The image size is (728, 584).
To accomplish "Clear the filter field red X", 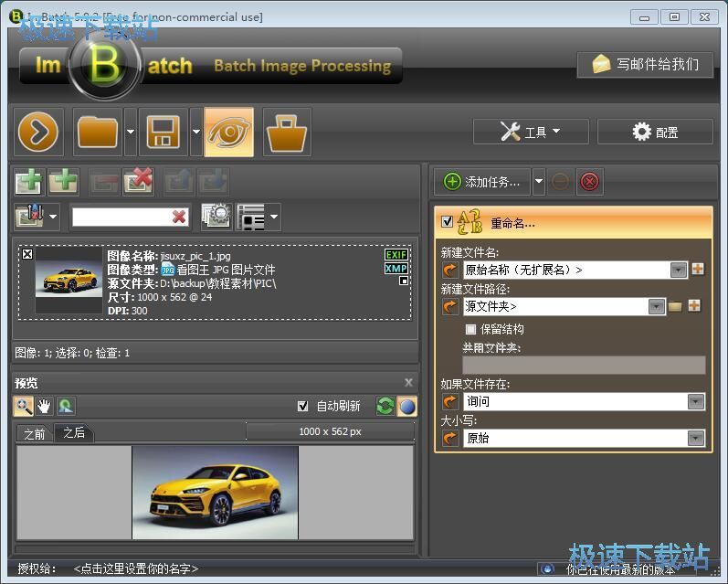I will (179, 217).
